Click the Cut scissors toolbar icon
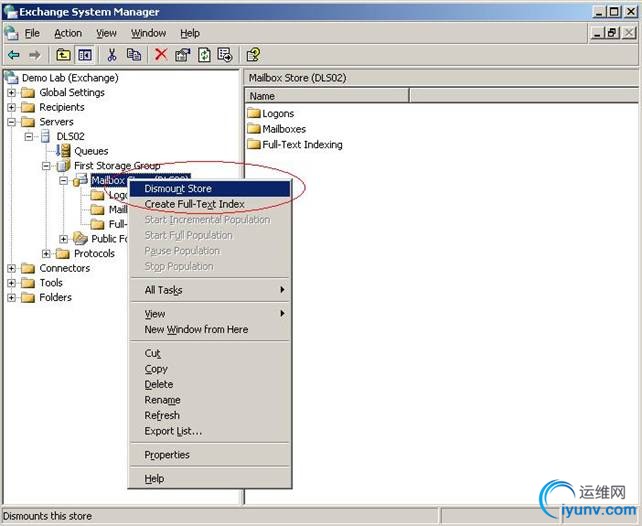Image resolution: width=642 pixels, height=526 pixels. point(112,54)
